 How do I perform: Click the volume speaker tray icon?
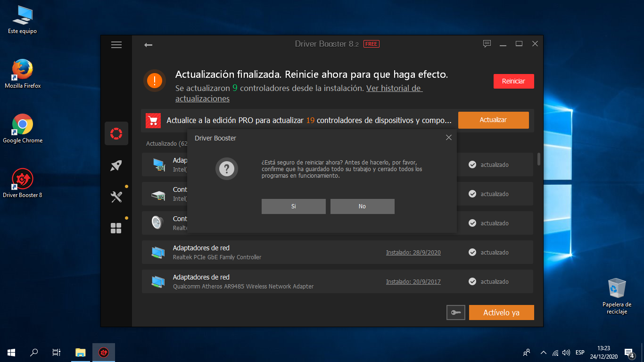(566, 353)
